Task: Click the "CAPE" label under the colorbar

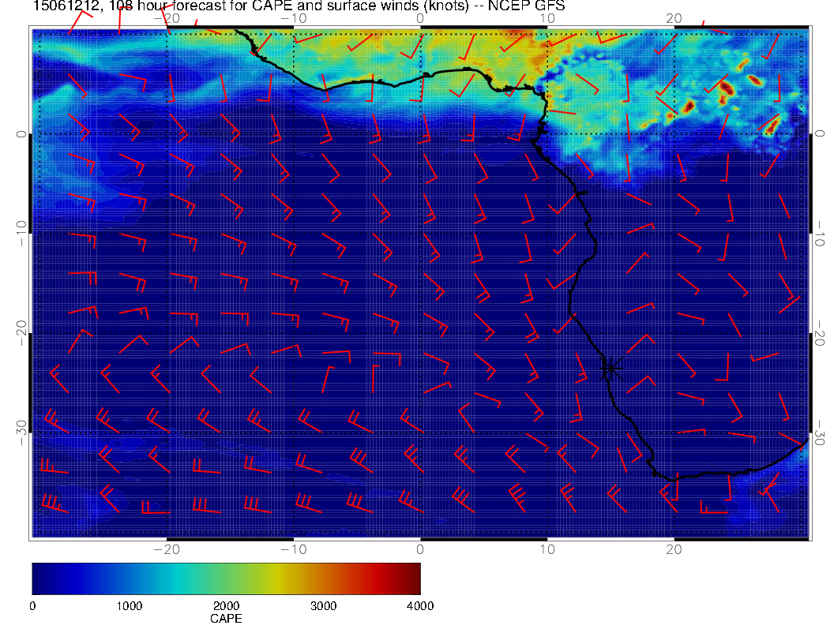Action: pyautogui.click(x=226, y=619)
